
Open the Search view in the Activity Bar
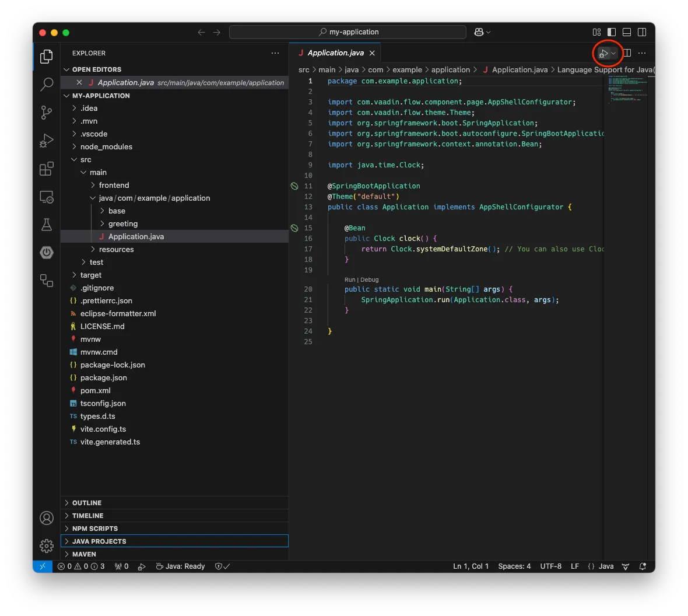(46, 85)
